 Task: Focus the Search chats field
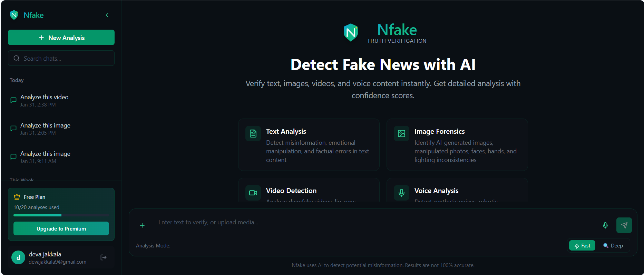pos(61,58)
